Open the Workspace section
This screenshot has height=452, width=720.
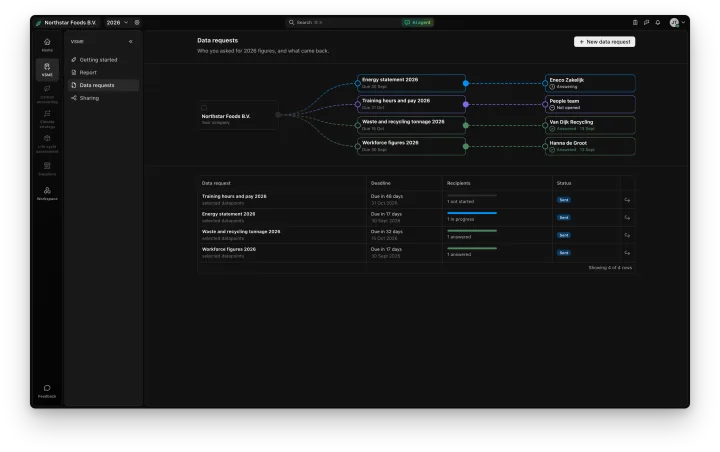tap(47, 193)
